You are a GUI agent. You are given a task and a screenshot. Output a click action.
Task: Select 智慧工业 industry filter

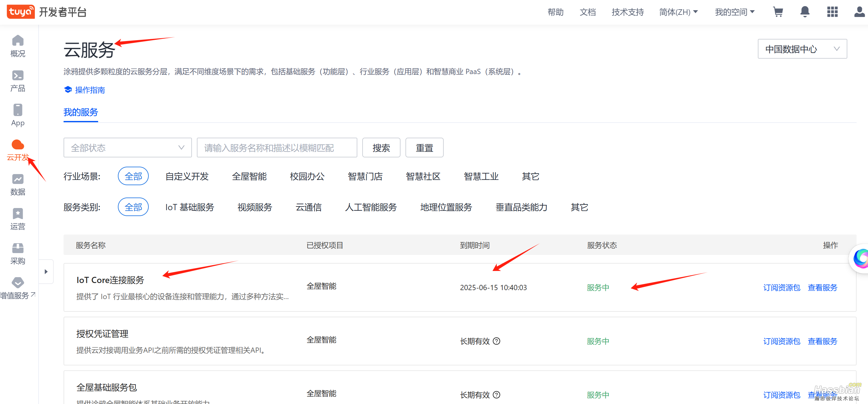pos(481,176)
